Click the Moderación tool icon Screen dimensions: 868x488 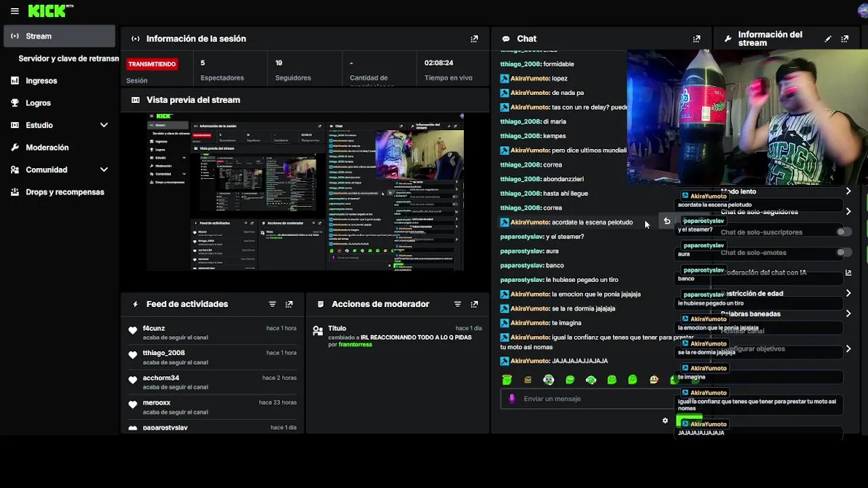pos(15,148)
